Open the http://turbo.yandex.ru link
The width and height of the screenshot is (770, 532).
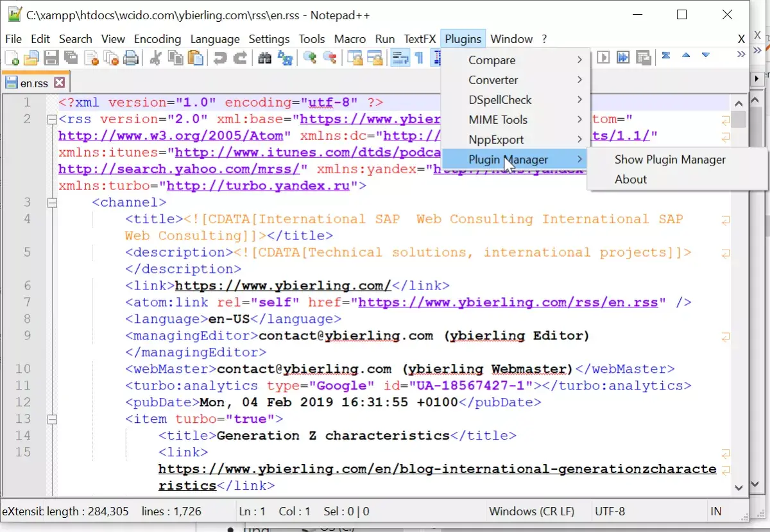point(258,186)
